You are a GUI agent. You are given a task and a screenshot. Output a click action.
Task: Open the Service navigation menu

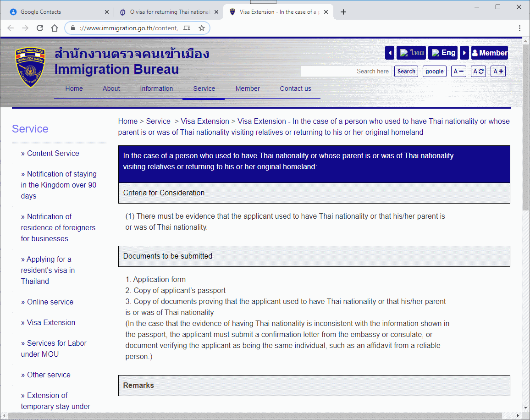pyautogui.click(x=204, y=88)
